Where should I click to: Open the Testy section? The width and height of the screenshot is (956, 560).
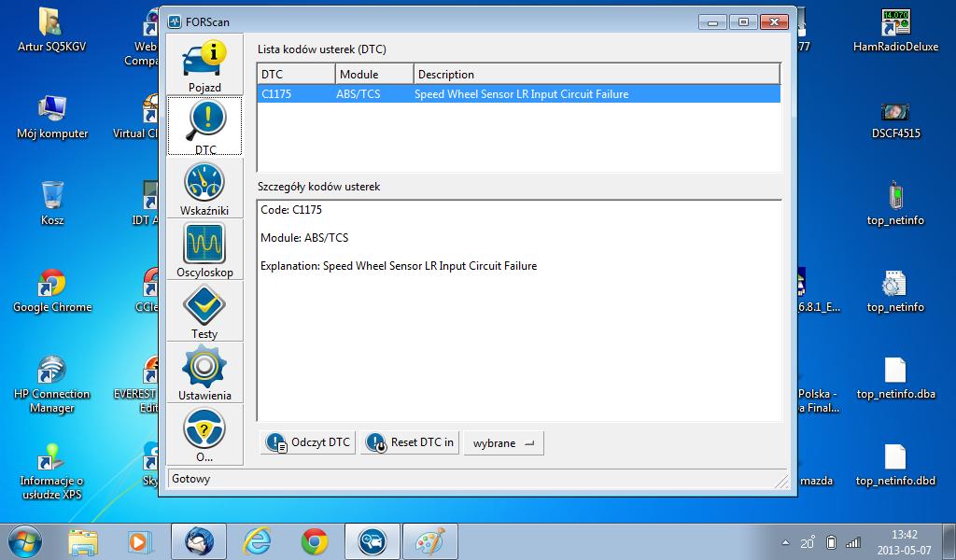click(x=204, y=311)
